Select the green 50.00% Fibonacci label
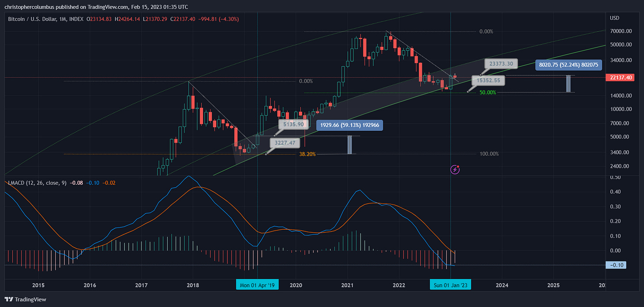Viewport: 644px width, 307px height. 488,92
